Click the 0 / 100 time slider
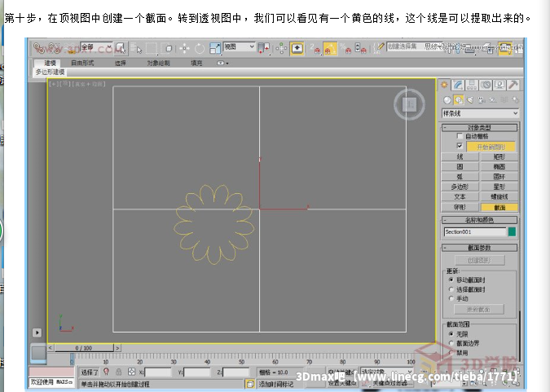The image size is (550, 392). click(x=84, y=348)
